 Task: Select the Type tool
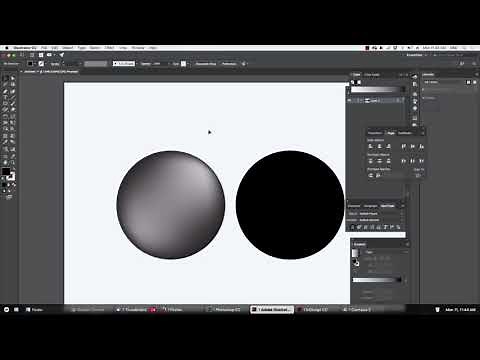coord(5,97)
